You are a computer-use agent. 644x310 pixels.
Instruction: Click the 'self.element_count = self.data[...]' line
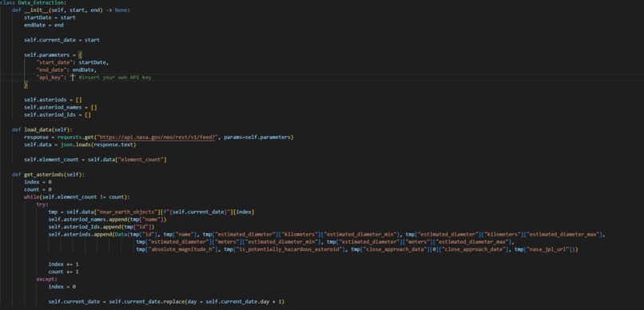click(x=95, y=160)
